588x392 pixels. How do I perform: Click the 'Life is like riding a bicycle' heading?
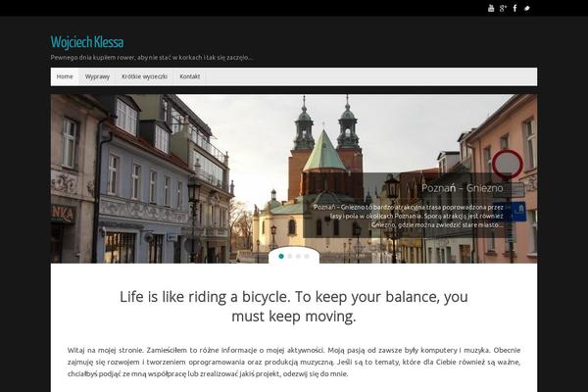click(294, 307)
